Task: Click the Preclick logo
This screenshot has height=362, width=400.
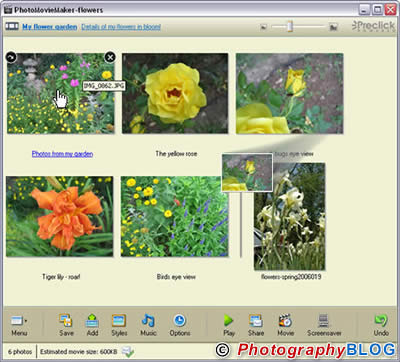Action: (x=373, y=26)
